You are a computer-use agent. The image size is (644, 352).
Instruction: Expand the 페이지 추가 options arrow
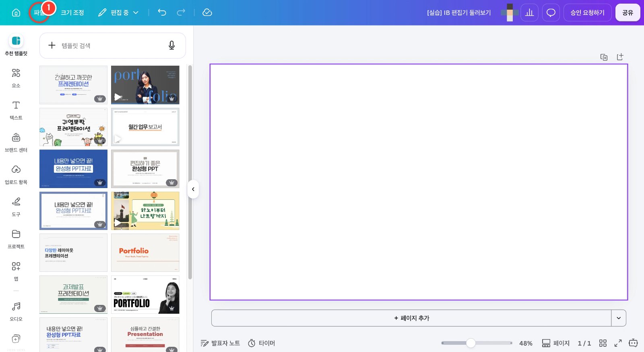click(x=619, y=318)
